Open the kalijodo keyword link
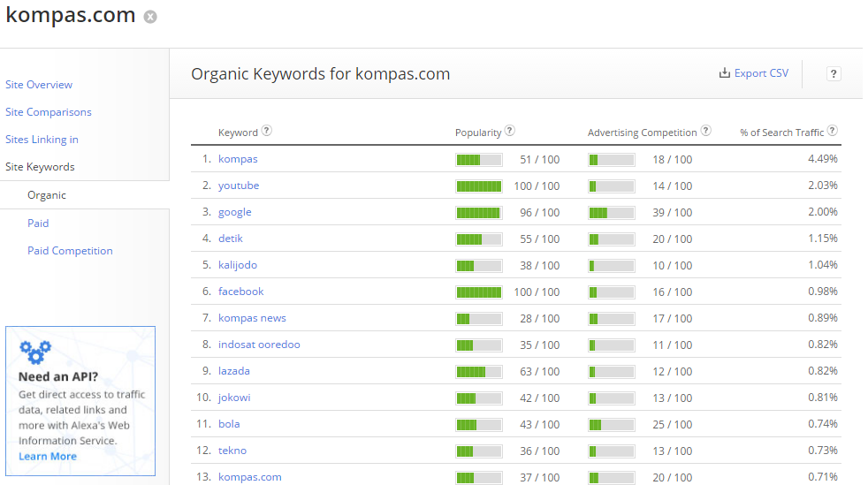This screenshot has width=868, height=485. pos(238,265)
